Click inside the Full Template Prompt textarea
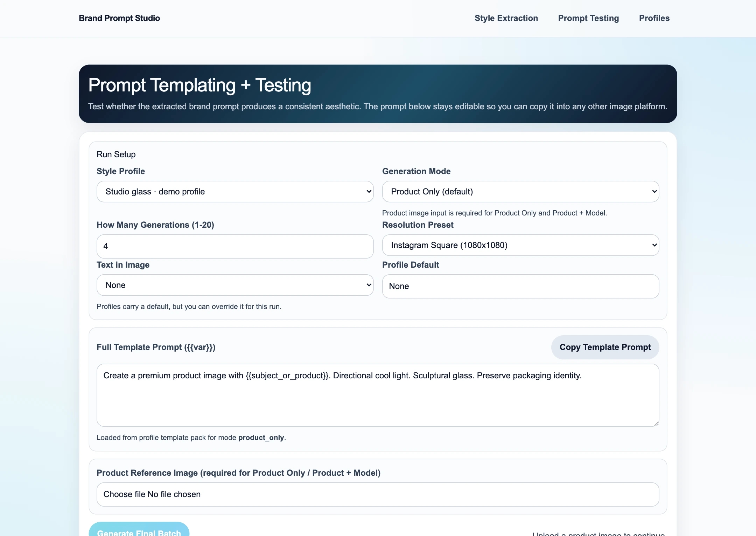This screenshot has width=756, height=536. tap(378, 395)
